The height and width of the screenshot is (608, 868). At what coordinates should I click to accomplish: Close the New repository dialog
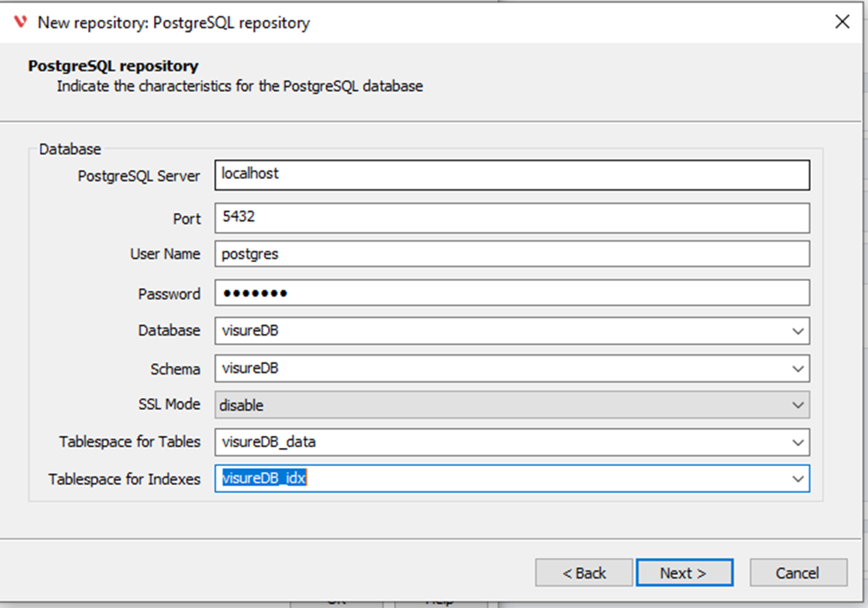pos(841,22)
